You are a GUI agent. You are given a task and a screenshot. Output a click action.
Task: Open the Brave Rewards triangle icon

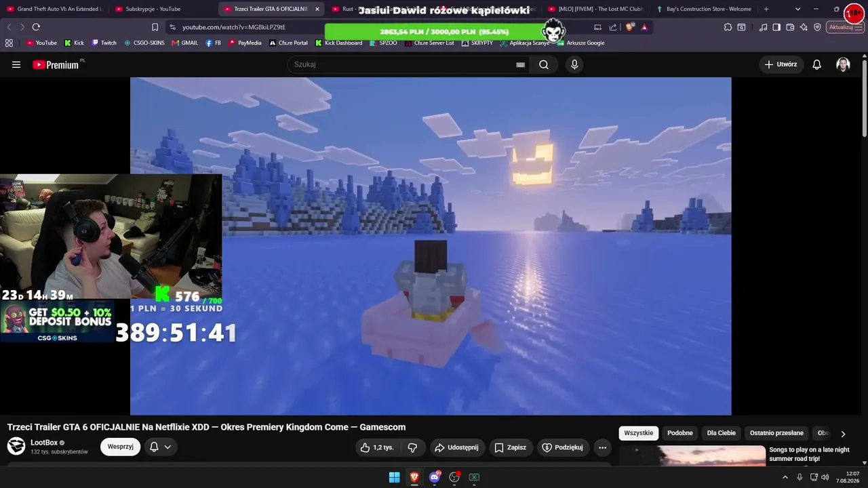click(x=644, y=27)
